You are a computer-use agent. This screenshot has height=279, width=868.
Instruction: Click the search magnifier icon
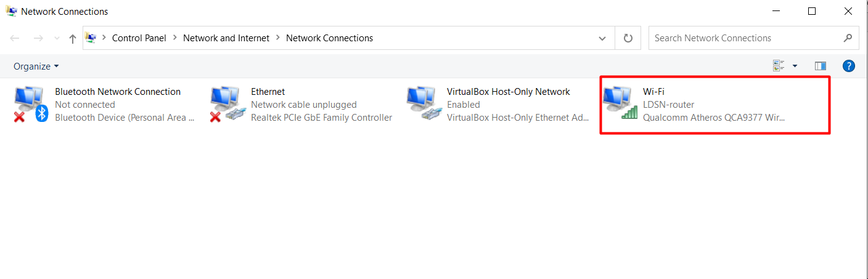(x=848, y=38)
